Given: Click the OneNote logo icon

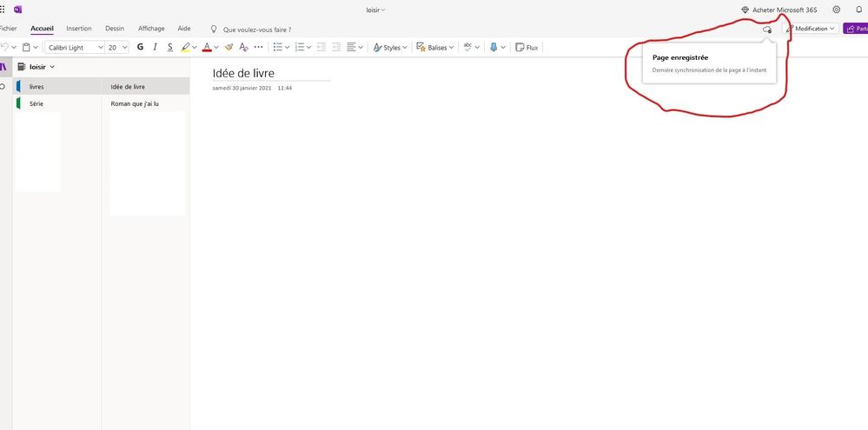Looking at the screenshot, I should 17,10.
